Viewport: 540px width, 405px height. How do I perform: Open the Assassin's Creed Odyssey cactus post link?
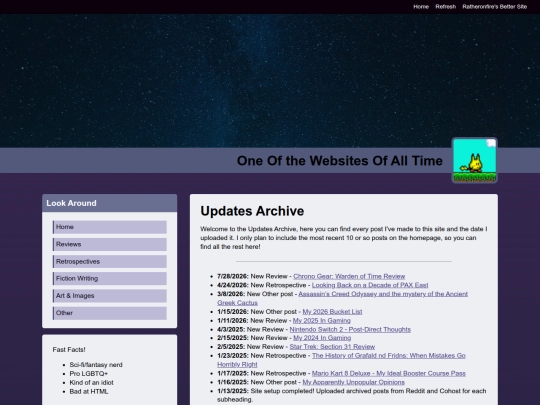pos(383,294)
